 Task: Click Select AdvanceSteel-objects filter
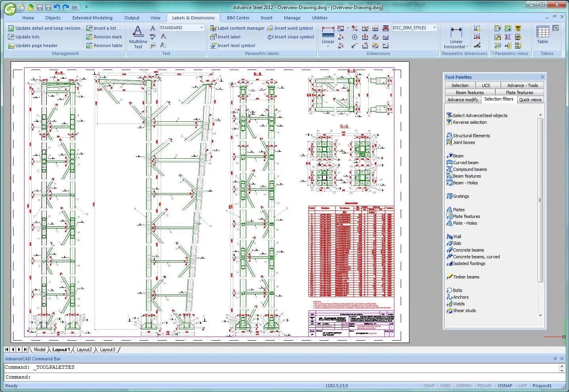coord(477,116)
